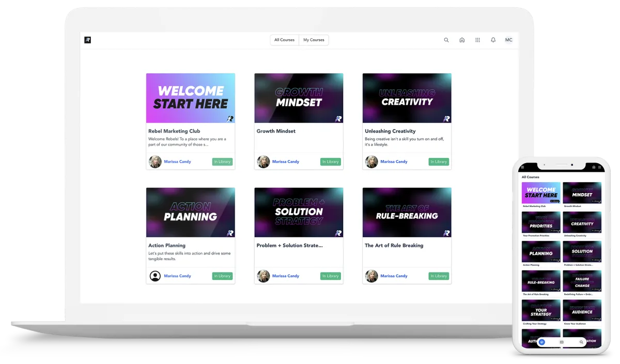Click The Art of Rule Breaking title on laptop
Screen dimensions: 620x364
pyautogui.click(x=394, y=245)
